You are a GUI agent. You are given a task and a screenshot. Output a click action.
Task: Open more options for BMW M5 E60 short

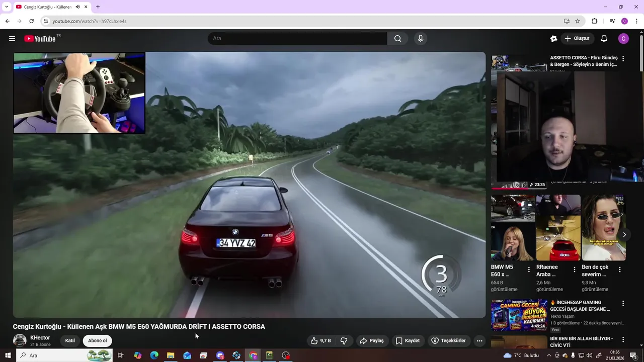(529, 269)
